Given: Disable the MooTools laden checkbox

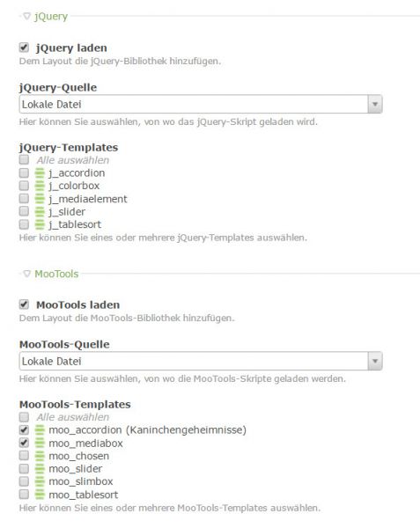Looking at the screenshot, I should pos(24,304).
